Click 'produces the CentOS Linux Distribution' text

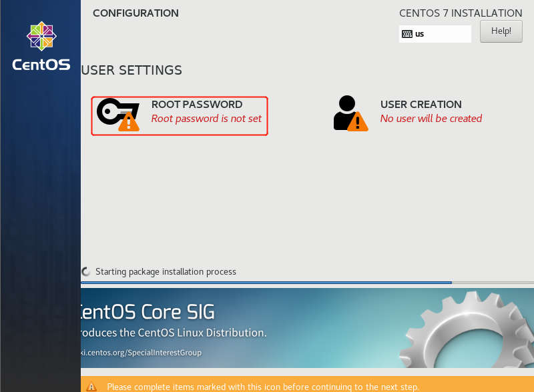(x=174, y=333)
